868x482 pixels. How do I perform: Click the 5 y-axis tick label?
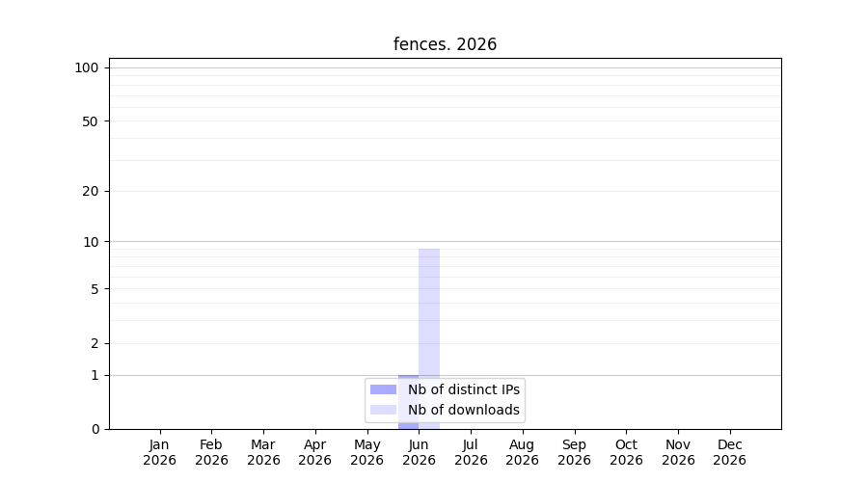tap(95, 289)
